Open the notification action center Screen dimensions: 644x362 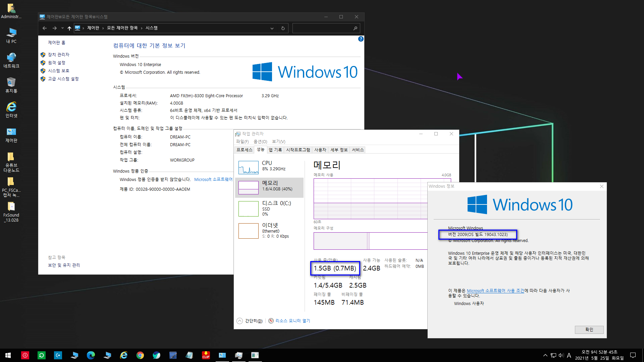pyautogui.click(x=633, y=355)
